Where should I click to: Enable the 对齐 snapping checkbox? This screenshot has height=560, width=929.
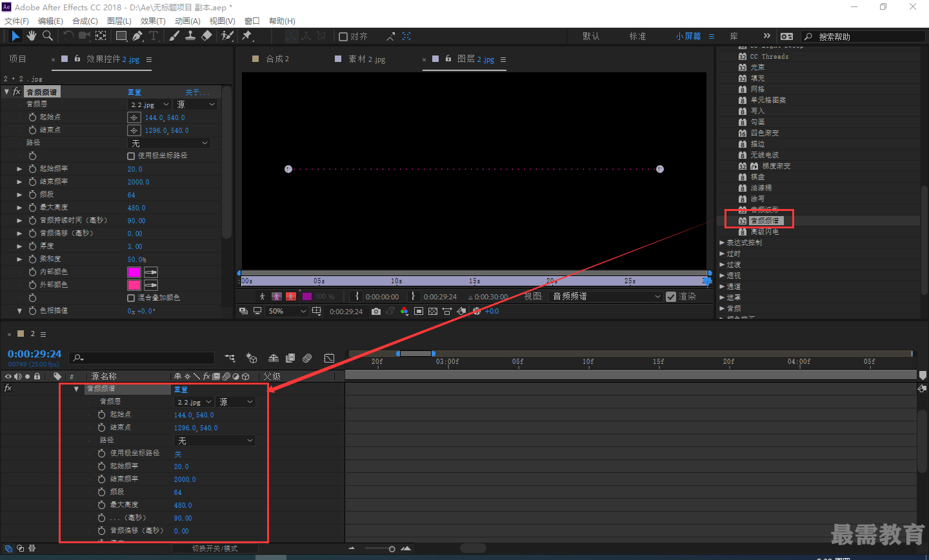tap(343, 37)
